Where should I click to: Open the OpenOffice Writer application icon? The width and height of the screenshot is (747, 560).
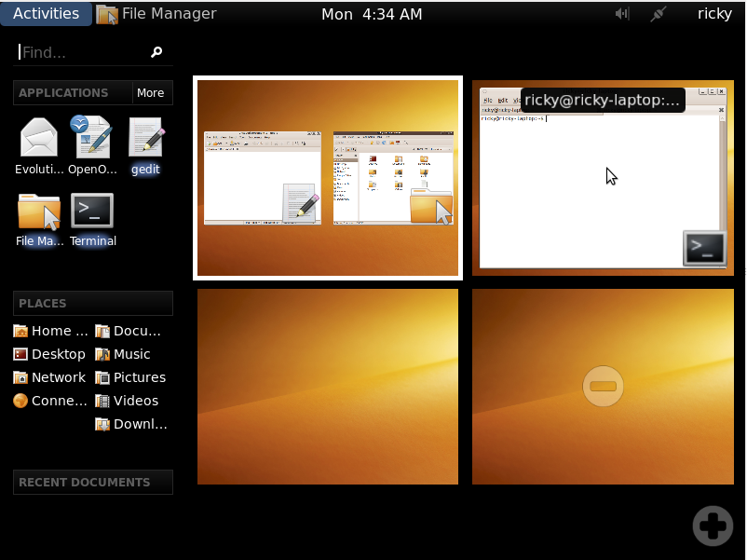pos(91,138)
